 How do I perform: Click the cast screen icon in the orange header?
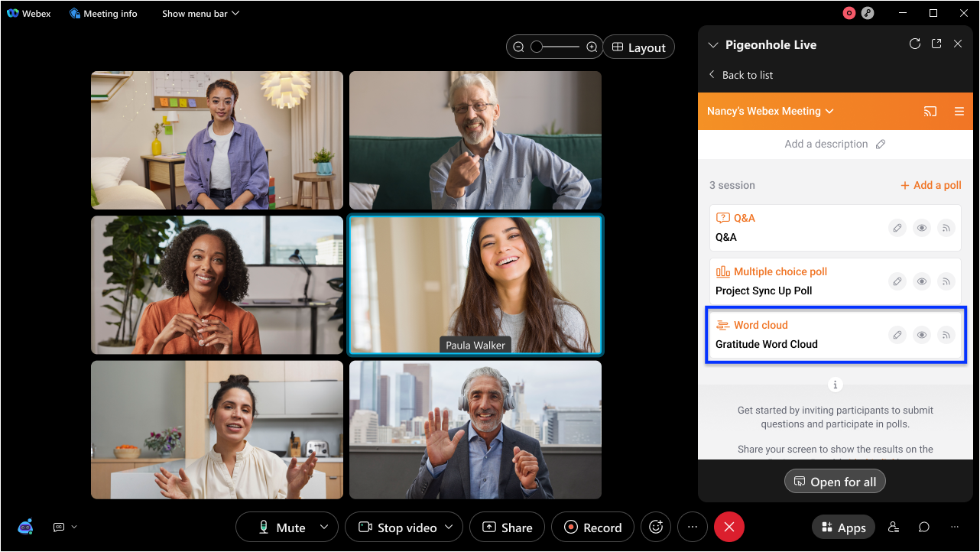pos(930,112)
